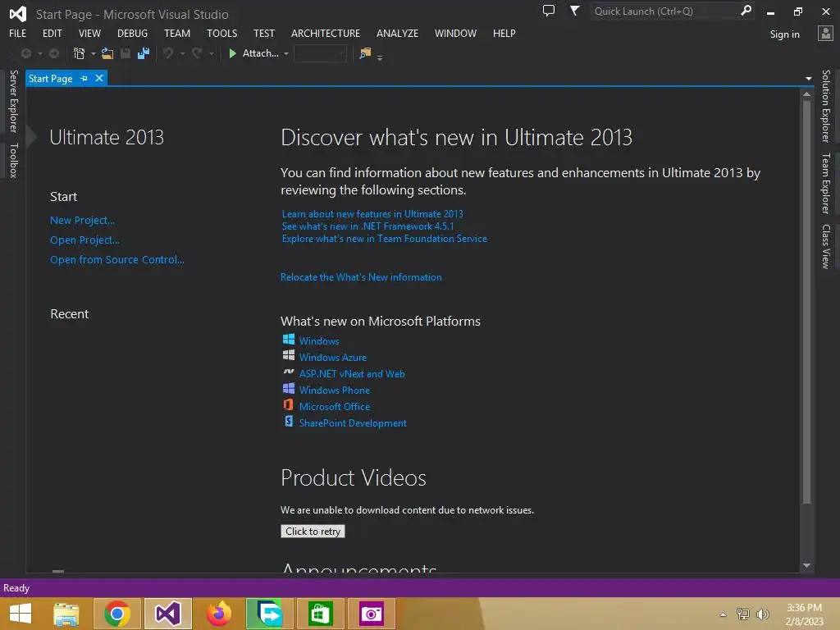
Task: Click the Sign in link
Action: point(784,34)
